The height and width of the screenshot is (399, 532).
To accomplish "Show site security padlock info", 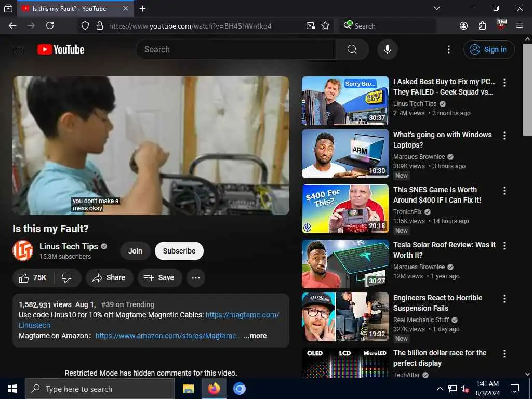I will coord(100,26).
